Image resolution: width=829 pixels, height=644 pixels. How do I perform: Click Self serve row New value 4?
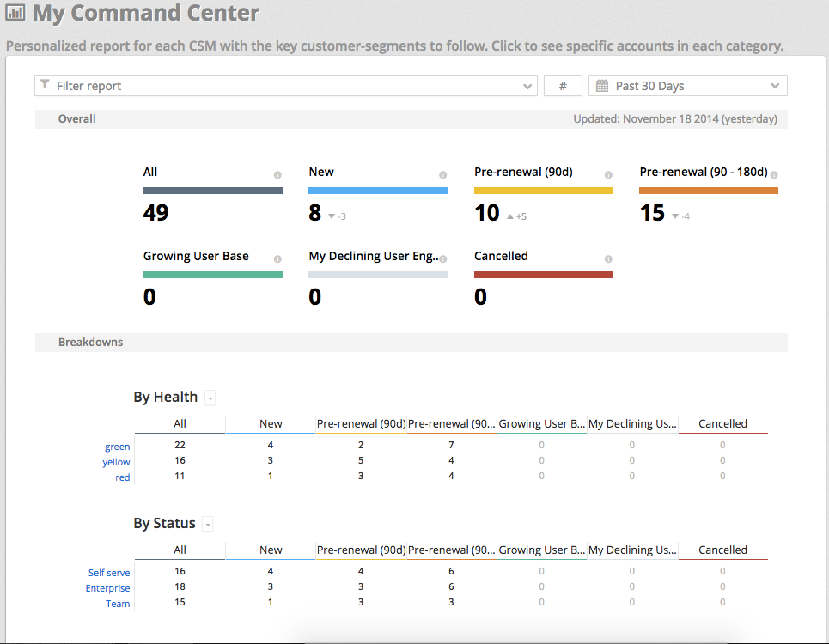[x=270, y=571]
